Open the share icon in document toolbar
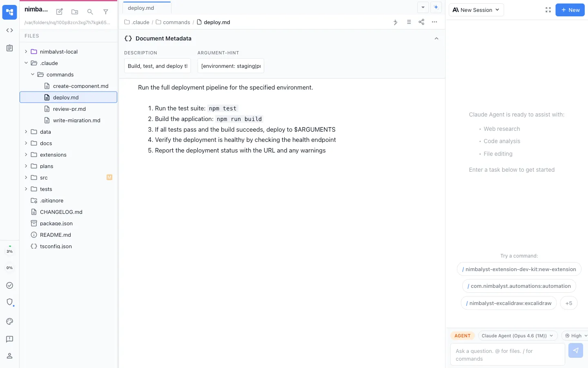588x368 pixels. point(421,22)
